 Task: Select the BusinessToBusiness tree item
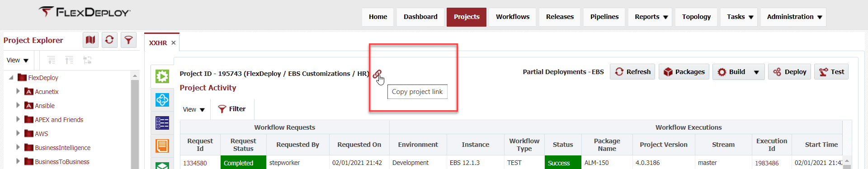[x=62, y=162]
